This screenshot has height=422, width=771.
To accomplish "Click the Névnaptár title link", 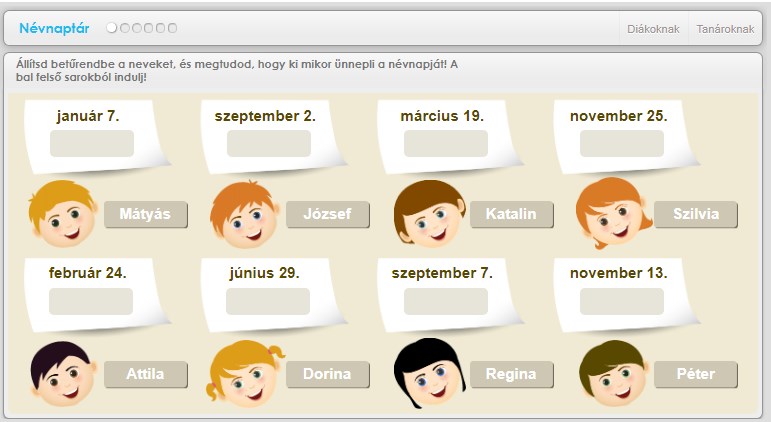I will click(58, 28).
